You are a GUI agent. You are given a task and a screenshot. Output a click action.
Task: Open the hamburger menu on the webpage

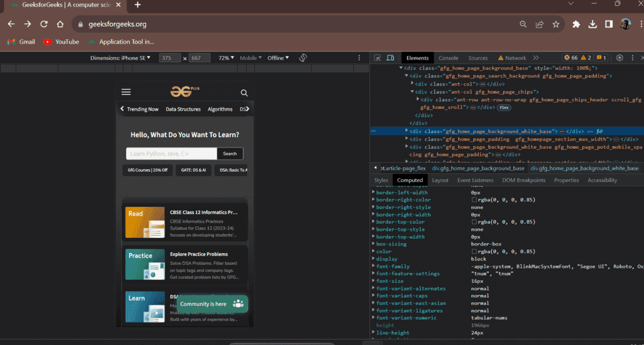coord(126,92)
